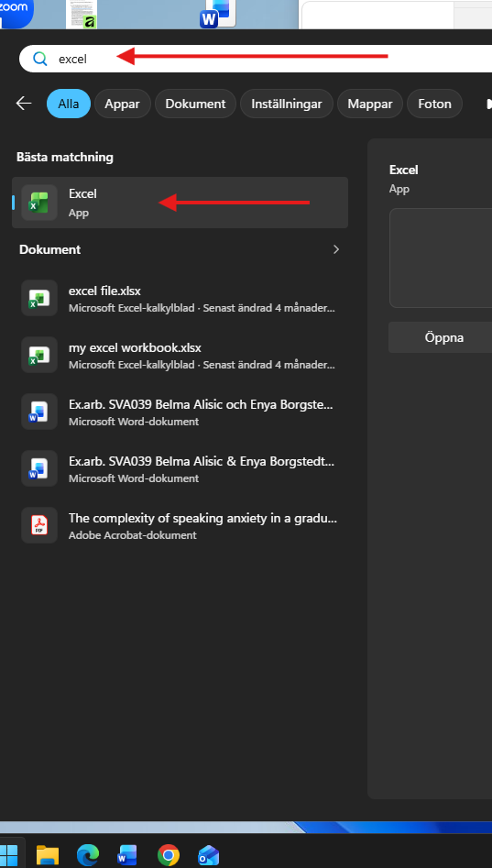Screen dimensions: 492x868
Task: Switch to the Dokument filter tab
Action: click(195, 104)
